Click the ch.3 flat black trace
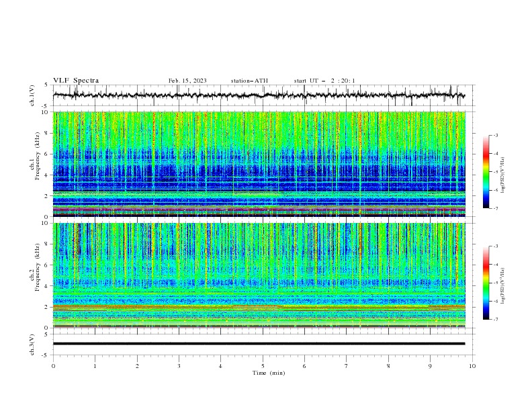The image size is (532, 411). point(259,344)
